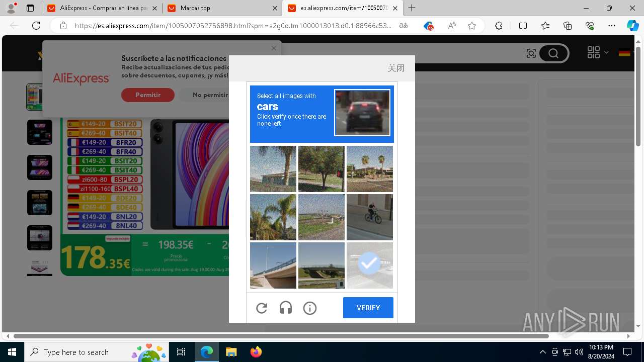The image size is (644, 362).
Task: Select the fifth product thumbnail image
Action: pos(40,238)
